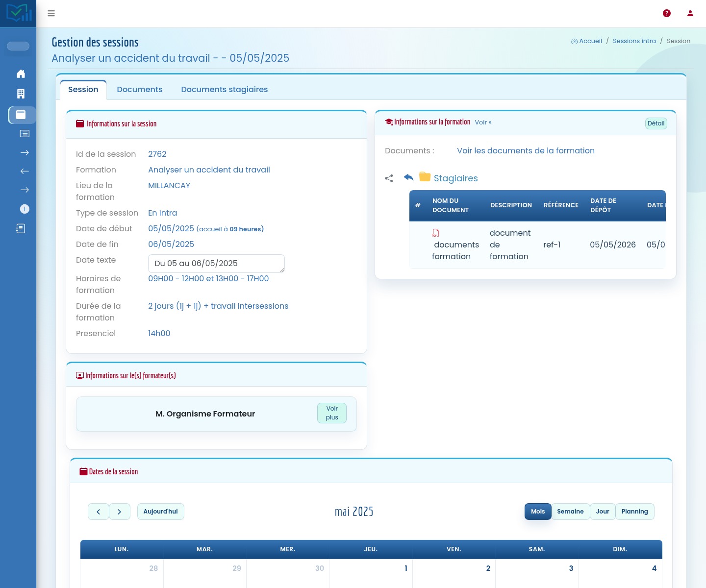
Task: Open the Documents stagiaires tab
Action: click(225, 90)
